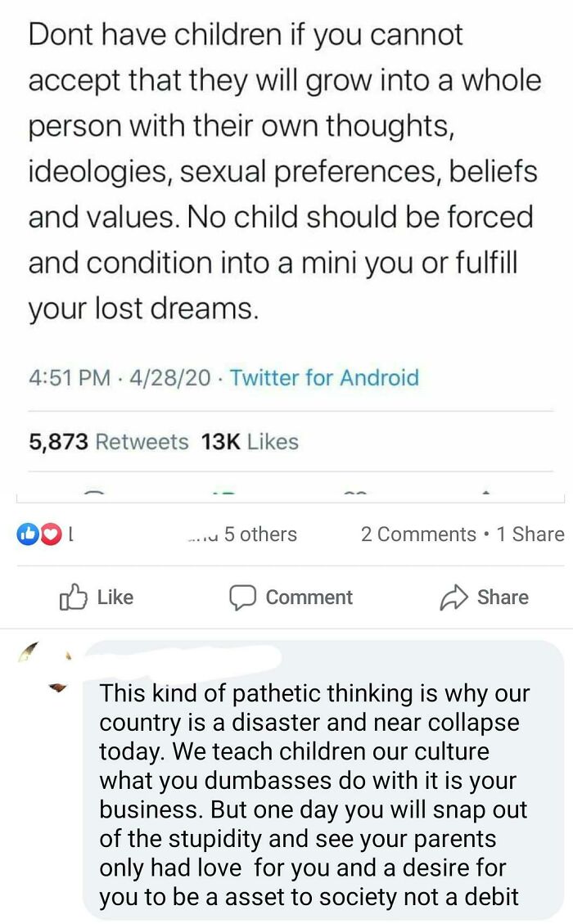
Task: View the '1 Share' details
Action: 530,534
